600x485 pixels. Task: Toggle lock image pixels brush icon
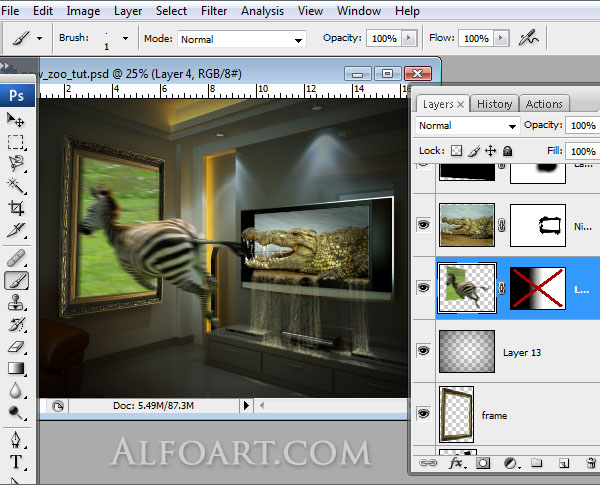474,151
